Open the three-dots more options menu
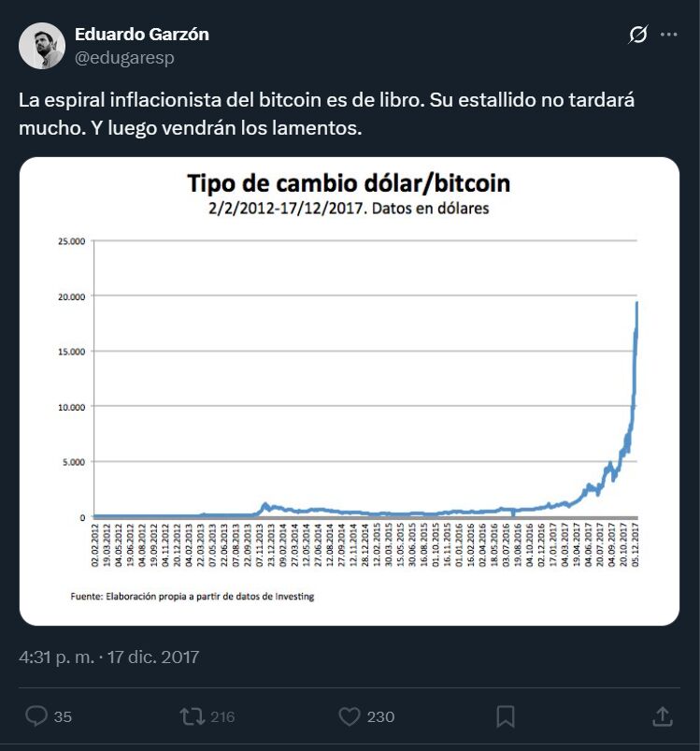This screenshot has height=751, width=700. (668, 36)
